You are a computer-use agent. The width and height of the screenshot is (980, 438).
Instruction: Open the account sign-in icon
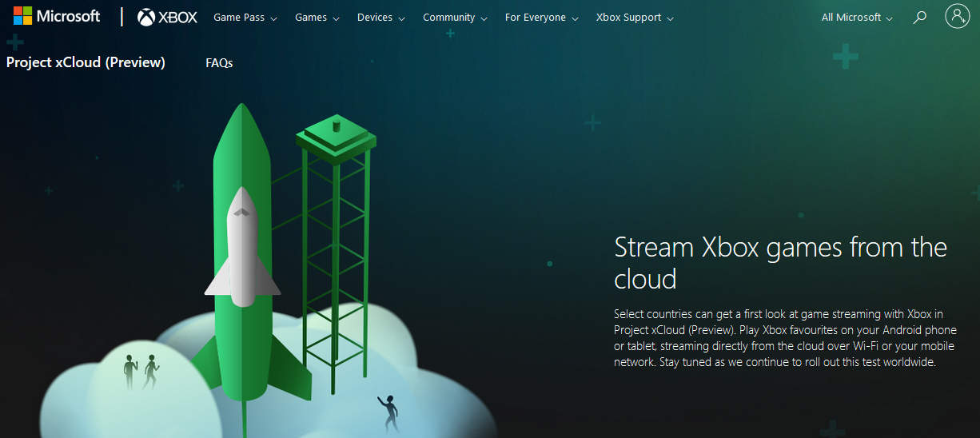click(x=957, y=16)
